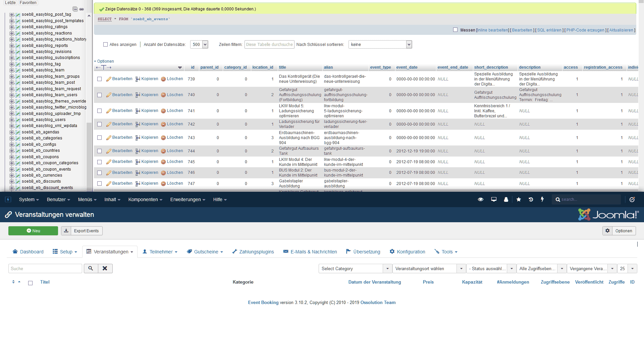Click the green Neu button

tap(33, 231)
